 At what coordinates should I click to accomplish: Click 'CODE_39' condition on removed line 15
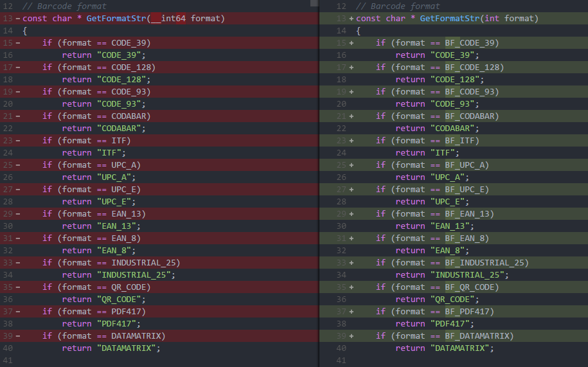pyautogui.click(x=129, y=42)
